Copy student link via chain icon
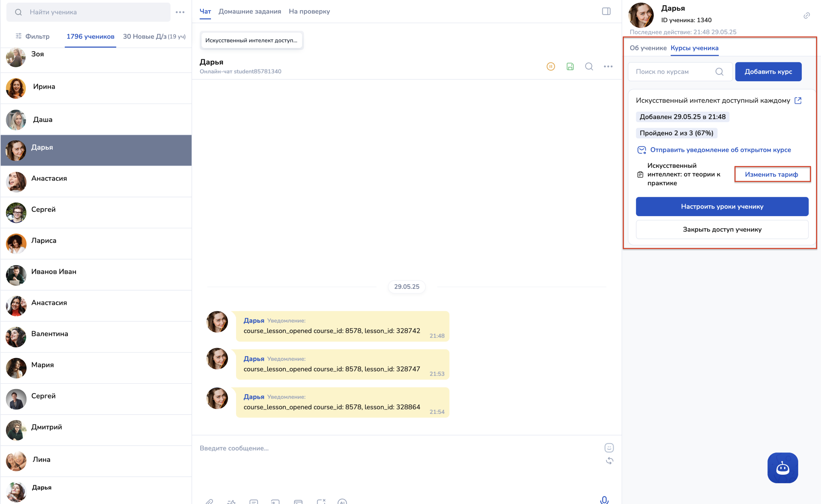 pyautogui.click(x=806, y=16)
